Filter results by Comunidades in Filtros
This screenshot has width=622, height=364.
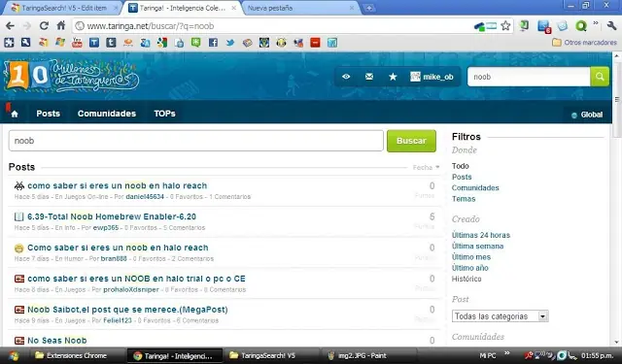[475, 187]
